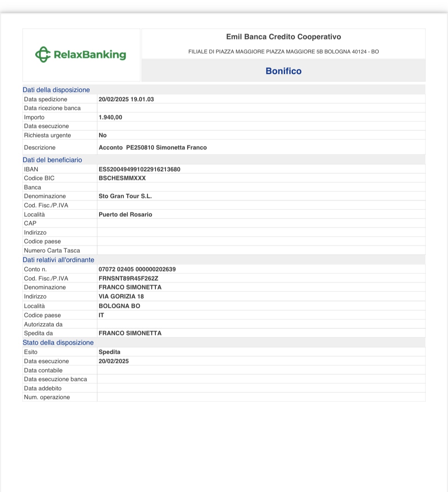Click the Conto n. label
The image size is (448, 492).
click(x=35, y=269)
